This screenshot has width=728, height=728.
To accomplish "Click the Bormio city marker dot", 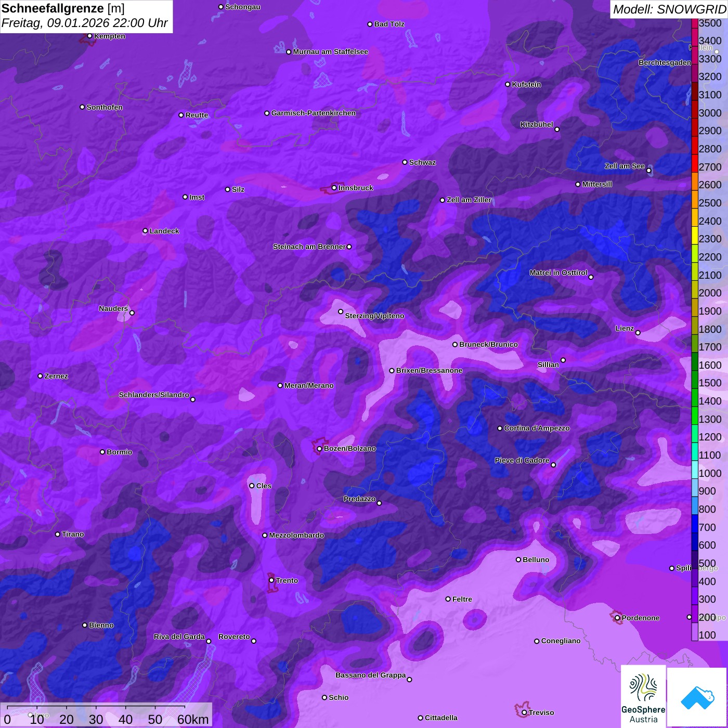I will [102, 452].
